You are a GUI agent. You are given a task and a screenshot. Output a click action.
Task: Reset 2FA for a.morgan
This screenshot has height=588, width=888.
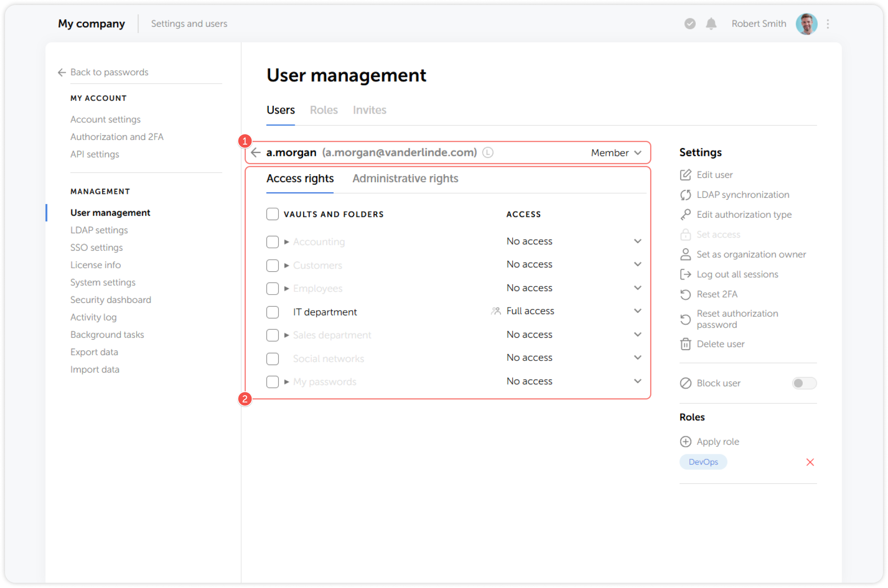[x=685, y=294]
